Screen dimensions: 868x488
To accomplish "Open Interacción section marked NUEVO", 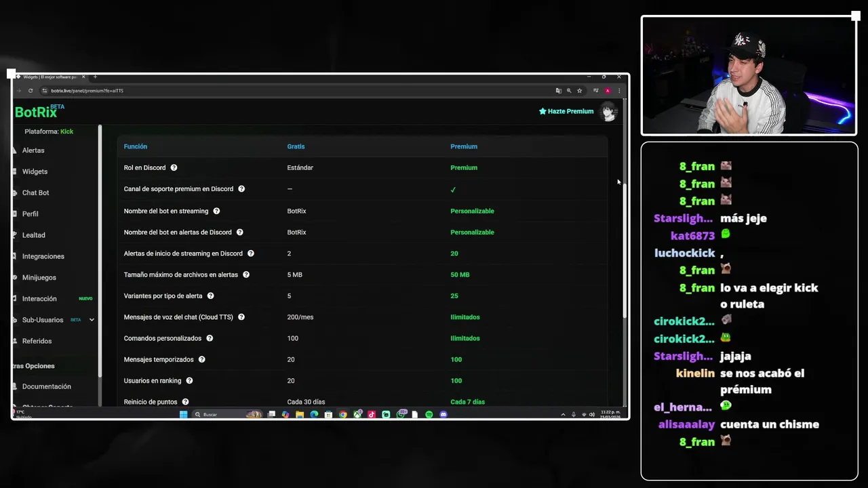I will click(39, 299).
